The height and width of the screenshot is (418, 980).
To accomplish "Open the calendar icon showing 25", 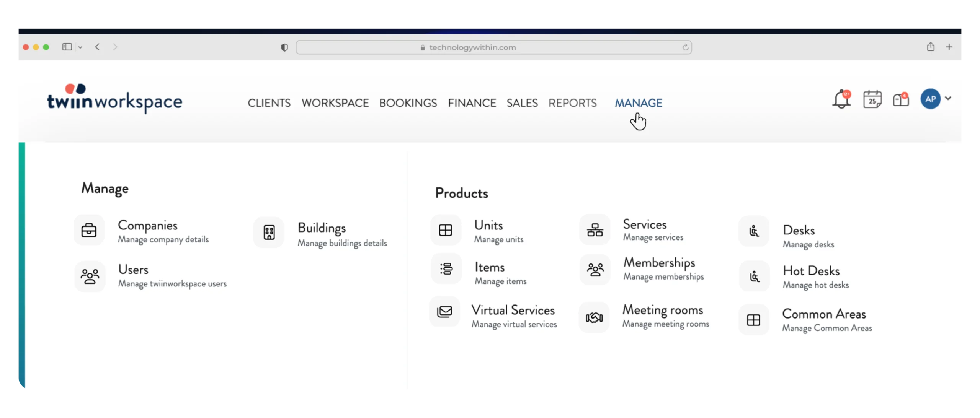I will pos(872,100).
